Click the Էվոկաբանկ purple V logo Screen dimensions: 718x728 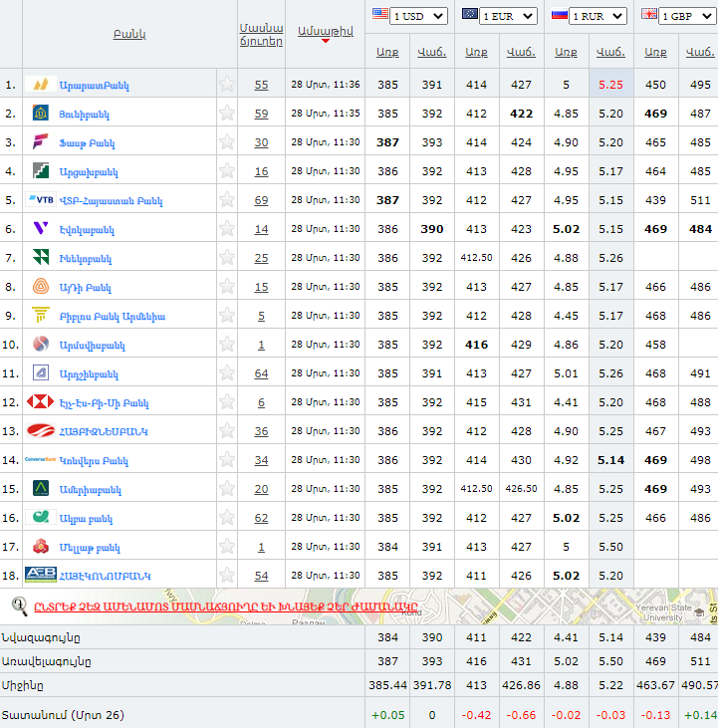click(x=41, y=228)
